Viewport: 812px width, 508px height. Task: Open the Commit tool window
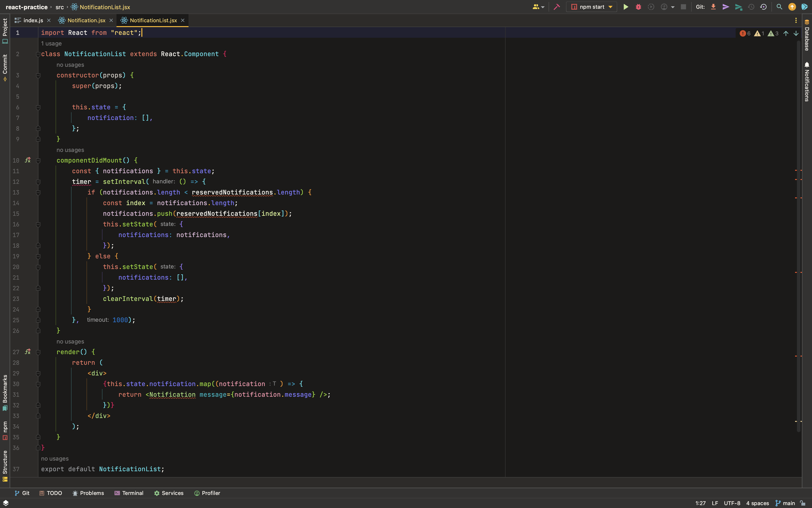coord(5,68)
